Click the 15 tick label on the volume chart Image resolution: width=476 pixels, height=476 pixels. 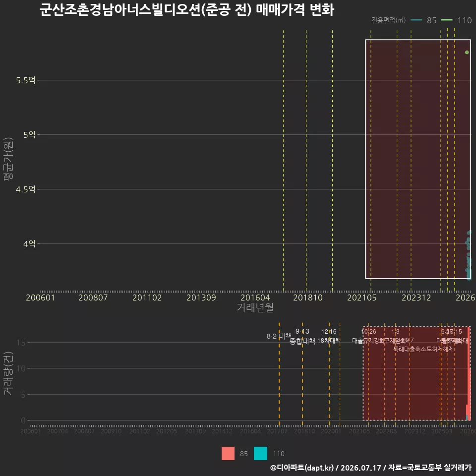(21, 343)
